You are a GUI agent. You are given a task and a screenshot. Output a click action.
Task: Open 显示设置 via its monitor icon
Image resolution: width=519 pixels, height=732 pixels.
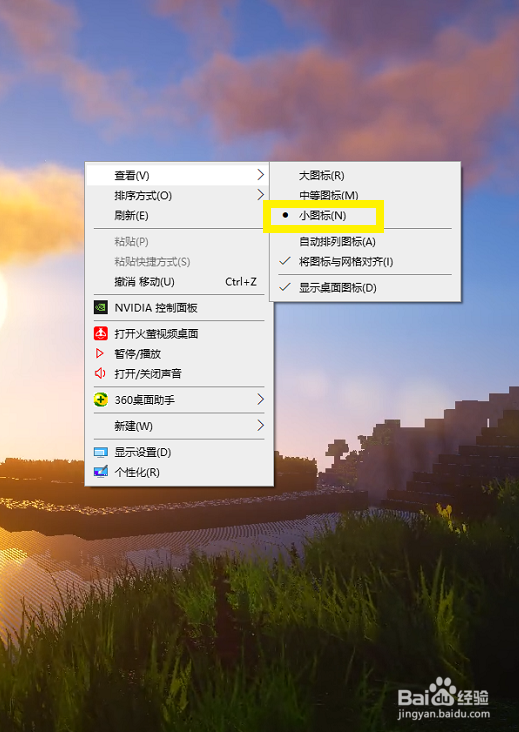101,452
